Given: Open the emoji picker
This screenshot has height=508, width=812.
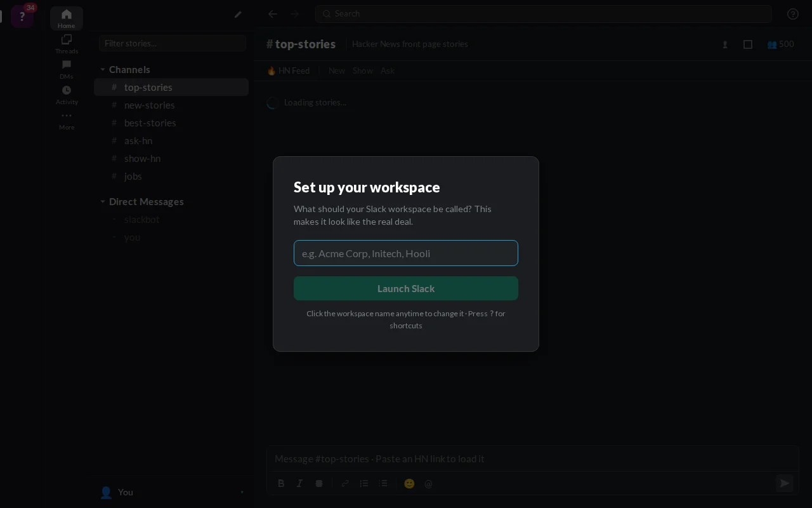Looking at the screenshot, I should 409,483.
